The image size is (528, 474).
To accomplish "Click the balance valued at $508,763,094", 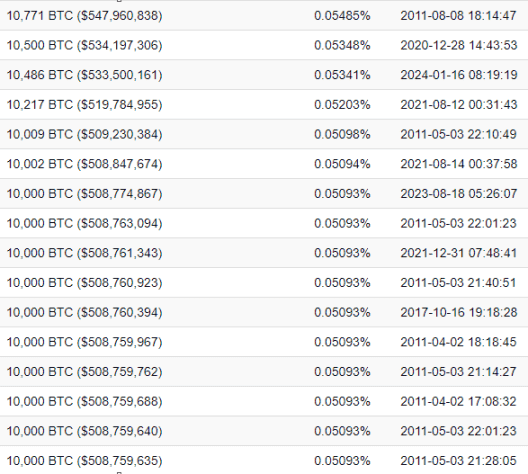I will pos(85,224).
